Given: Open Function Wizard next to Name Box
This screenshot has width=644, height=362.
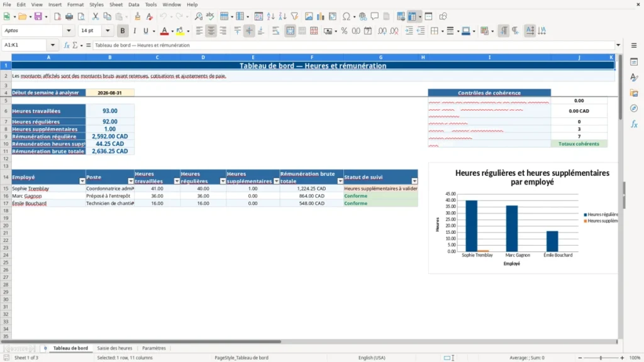Looking at the screenshot, I should coord(67,45).
